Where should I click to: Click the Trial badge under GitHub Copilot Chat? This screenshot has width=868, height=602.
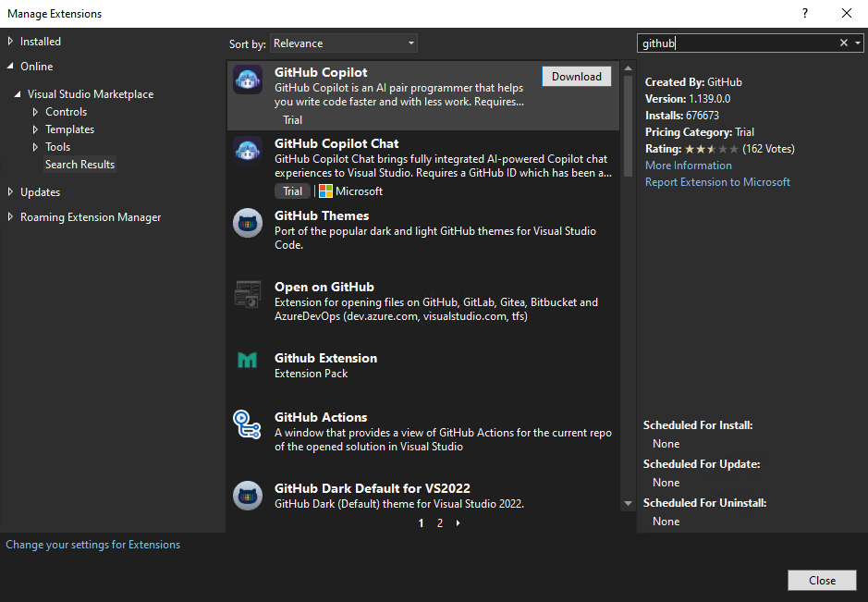tap(292, 191)
